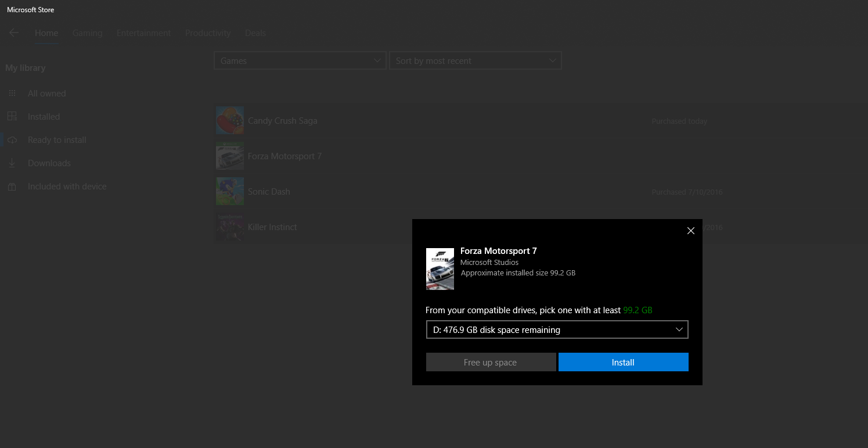The image size is (868, 448).
Task: Click the back arrow icon
Action: [14, 33]
